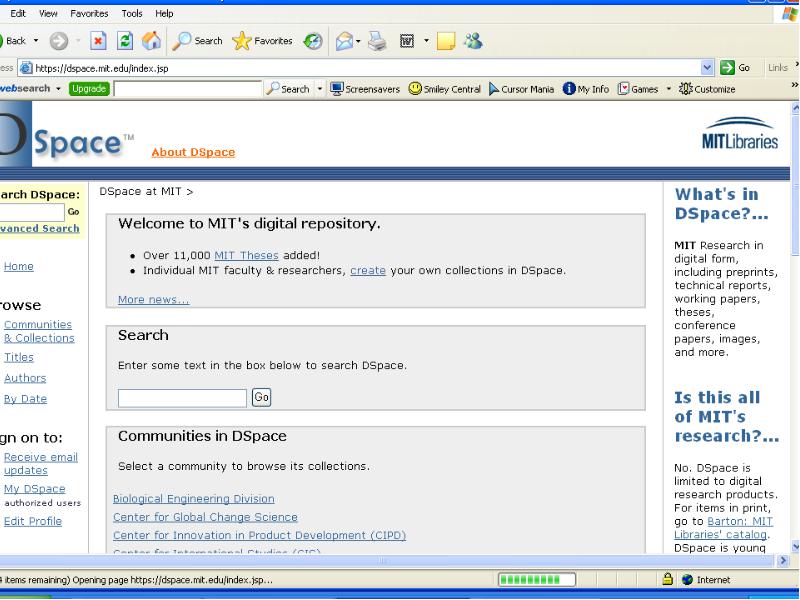Open the Games dropdown arrow
Viewport: 800px width, 600px height.
point(668,89)
